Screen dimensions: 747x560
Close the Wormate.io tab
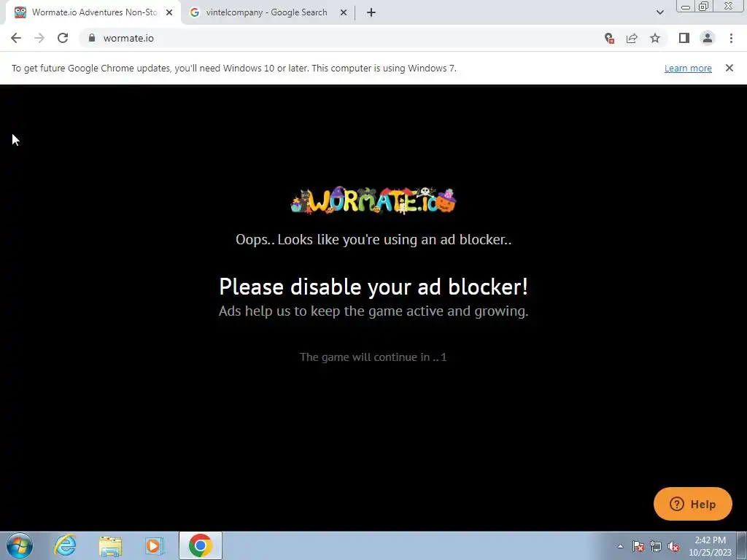(169, 12)
